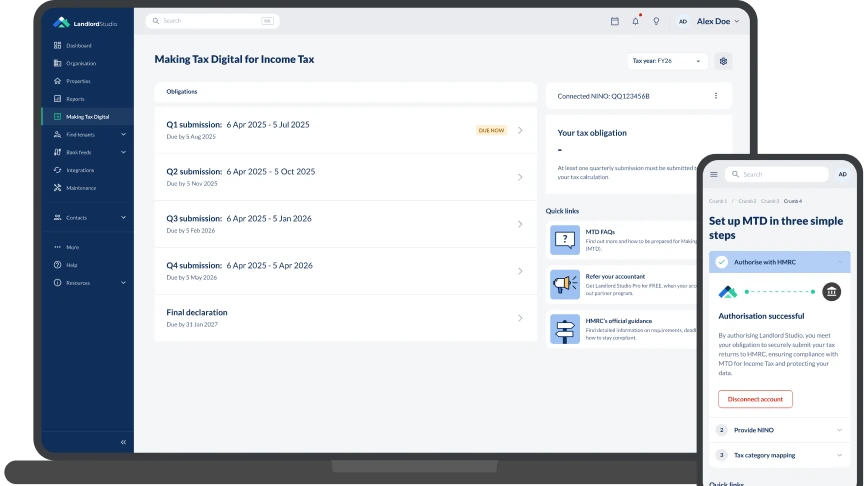
Task: Click Connected NINO: QQ123456B text
Action: pyautogui.click(x=603, y=96)
